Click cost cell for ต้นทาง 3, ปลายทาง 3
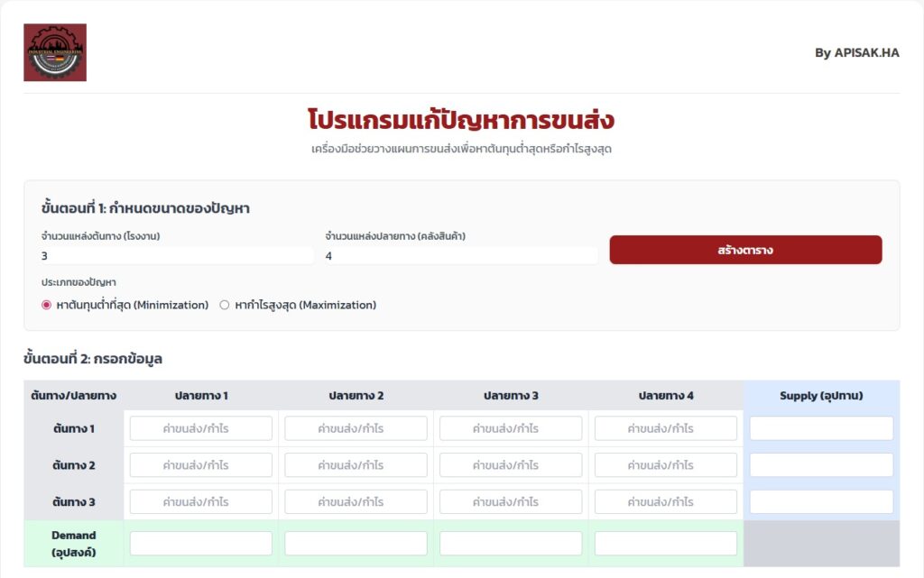The image size is (924, 578). pos(511,502)
